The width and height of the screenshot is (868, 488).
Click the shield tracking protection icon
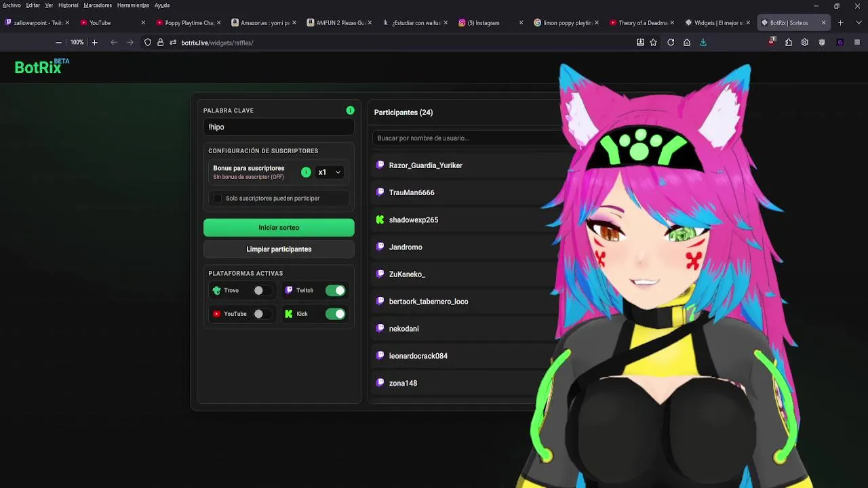click(x=148, y=42)
